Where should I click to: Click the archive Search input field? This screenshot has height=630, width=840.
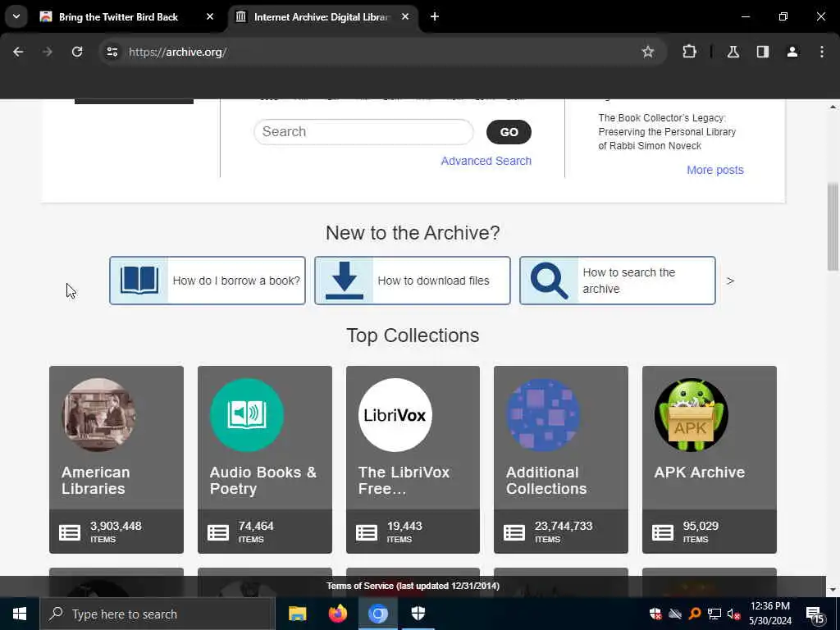363,132
